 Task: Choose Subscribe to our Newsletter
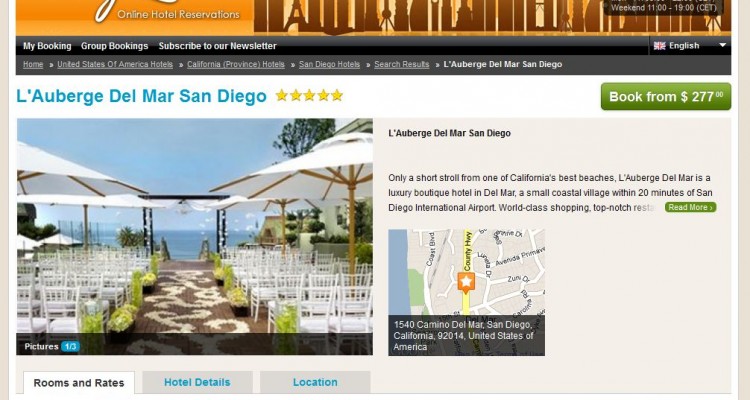(x=218, y=46)
